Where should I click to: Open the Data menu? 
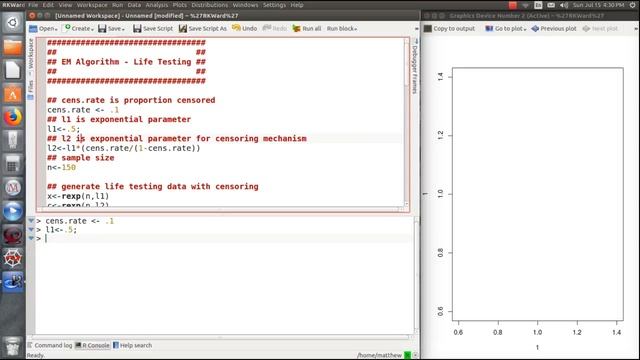134,5
